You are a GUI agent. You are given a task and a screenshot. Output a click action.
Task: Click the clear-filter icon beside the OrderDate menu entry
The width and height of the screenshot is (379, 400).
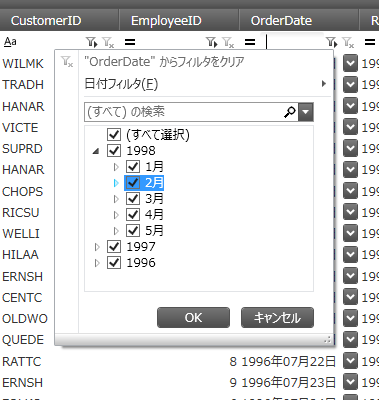click(67, 62)
